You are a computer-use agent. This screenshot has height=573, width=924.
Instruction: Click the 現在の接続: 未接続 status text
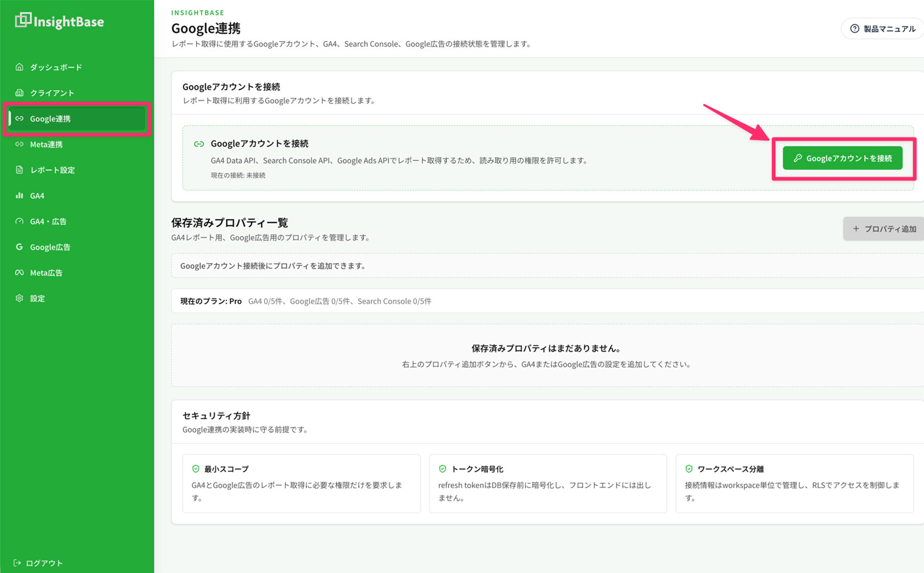click(238, 175)
